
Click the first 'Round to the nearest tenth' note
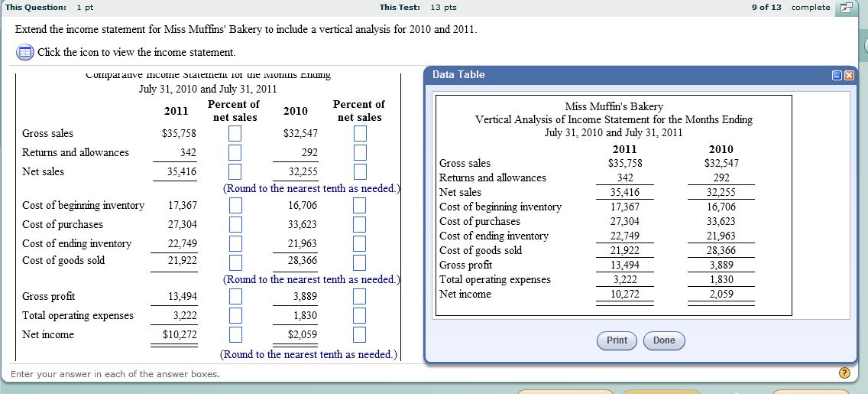(x=312, y=188)
